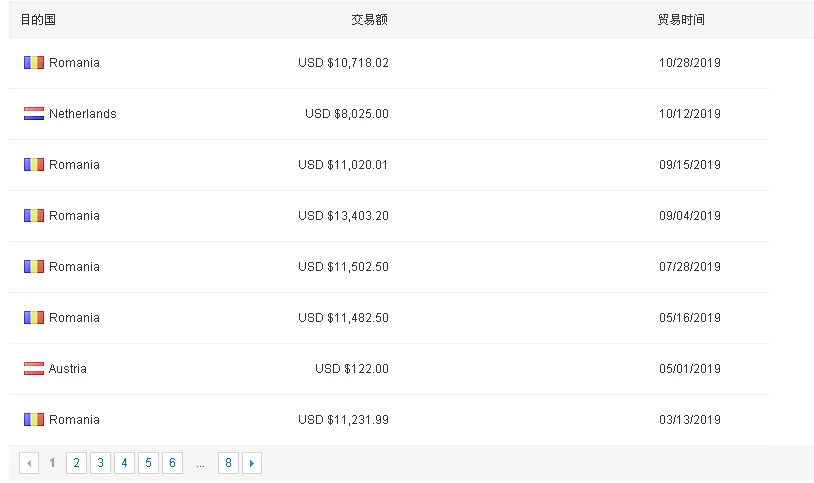The height and width of the screenshot is (483, 814).
Task: Jump to page 3
Action: point(100,463)
